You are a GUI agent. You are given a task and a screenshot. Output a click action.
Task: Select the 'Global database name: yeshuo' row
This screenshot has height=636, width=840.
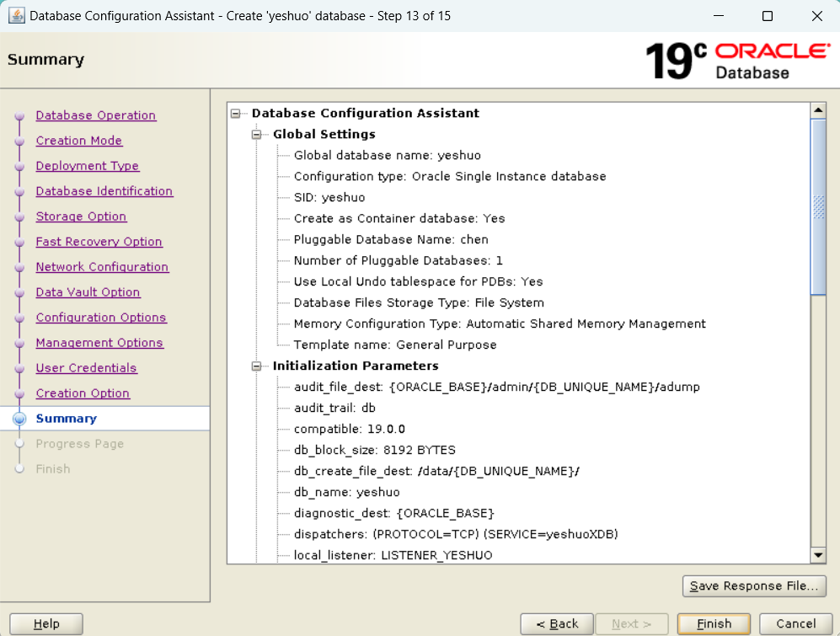pos(388,155)
